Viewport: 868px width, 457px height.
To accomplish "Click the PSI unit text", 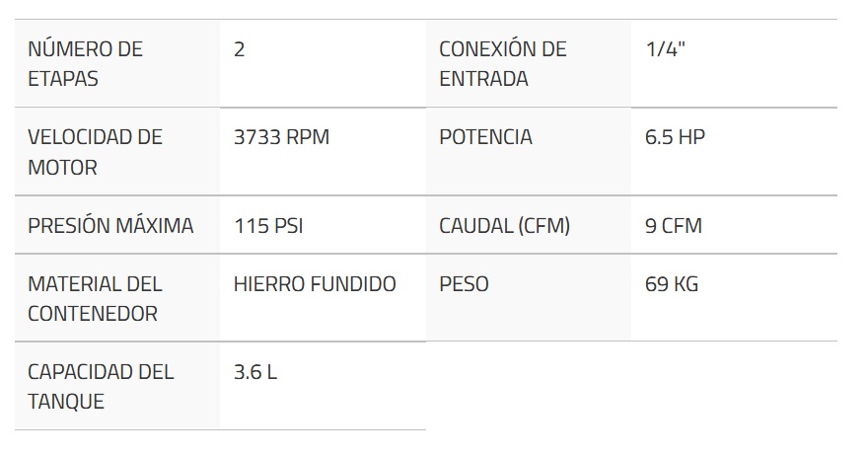I will coord(287,226).
